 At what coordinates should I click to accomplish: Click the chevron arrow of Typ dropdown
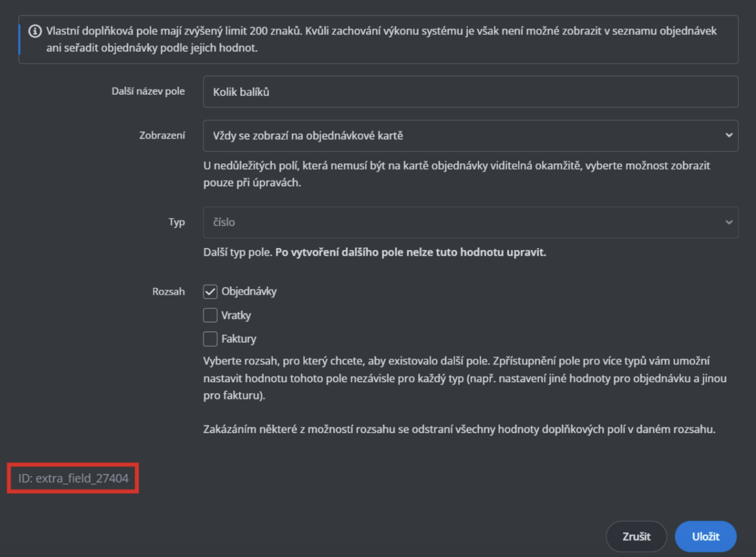pos(729,222)
